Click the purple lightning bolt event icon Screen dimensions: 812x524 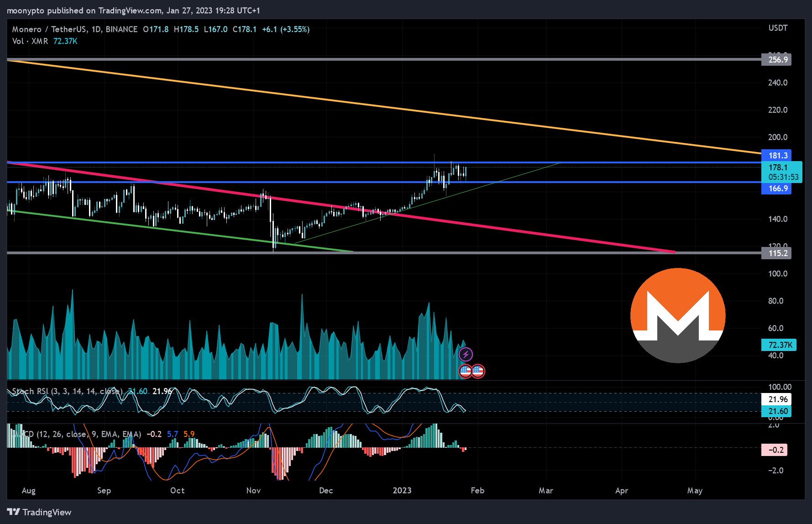coord(466,354)
